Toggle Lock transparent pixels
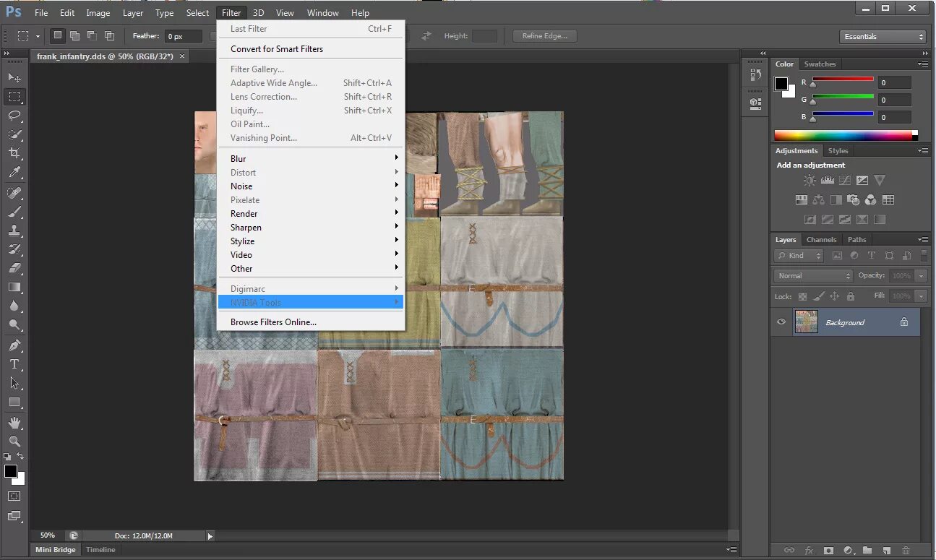936x560 pixels. coord(802,296)
